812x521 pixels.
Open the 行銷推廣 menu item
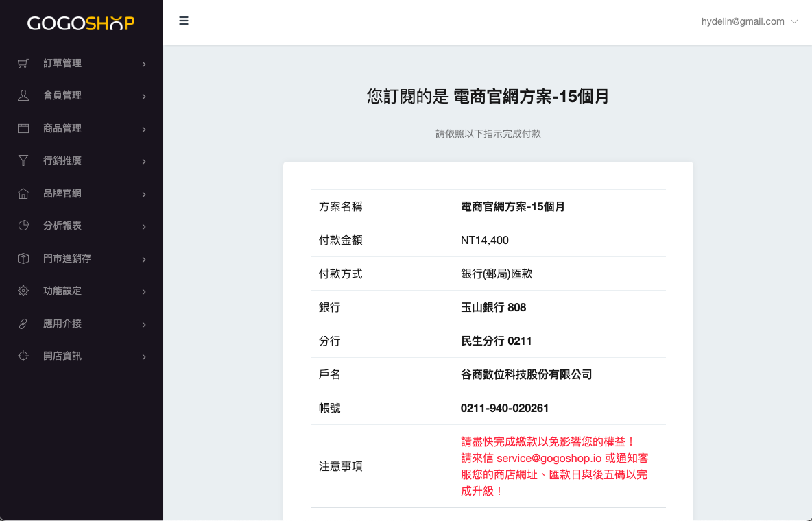82,160
